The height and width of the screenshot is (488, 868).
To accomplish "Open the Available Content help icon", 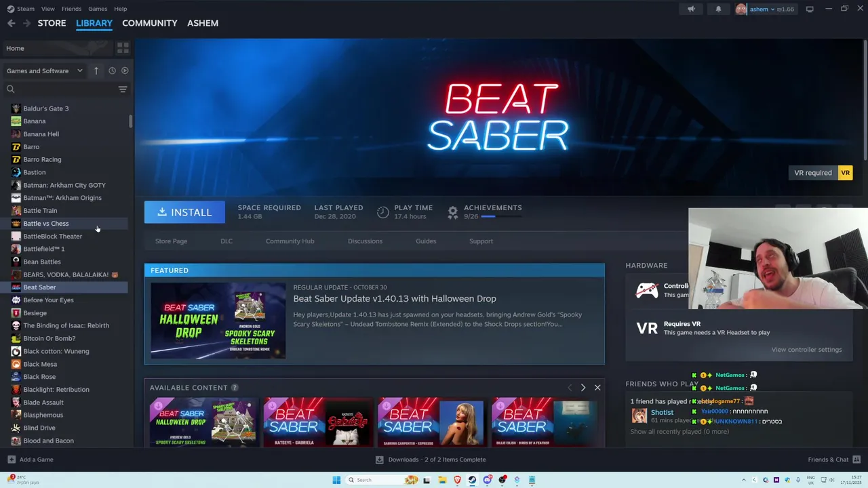I will pos(235,388).
